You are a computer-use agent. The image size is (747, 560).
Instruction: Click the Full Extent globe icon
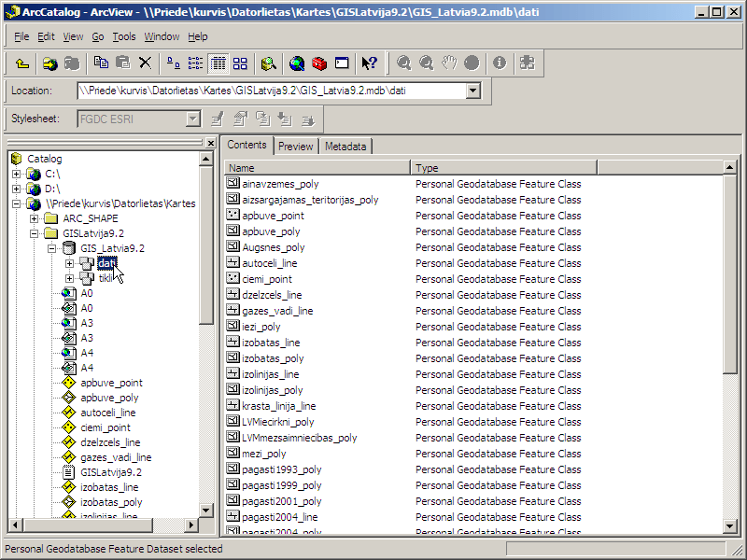point(472,63)
